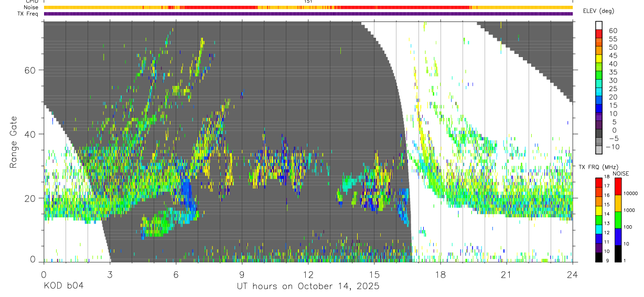
Task: Click the 40 tick on Range Gate axis
Action: coord(30,134)
